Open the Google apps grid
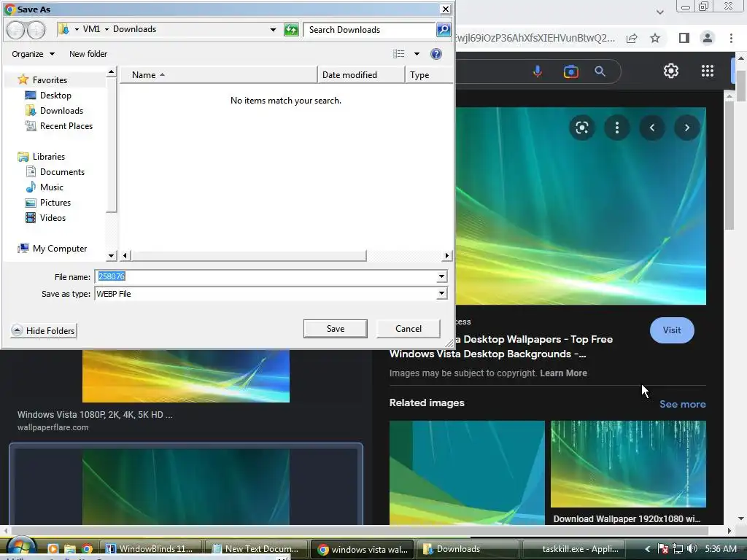747x560 pixels. [708, 71]
